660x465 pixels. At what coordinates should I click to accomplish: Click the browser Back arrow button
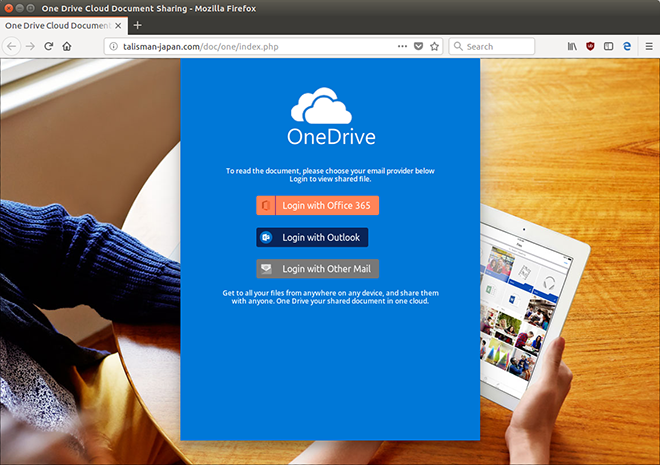point(11,46)
